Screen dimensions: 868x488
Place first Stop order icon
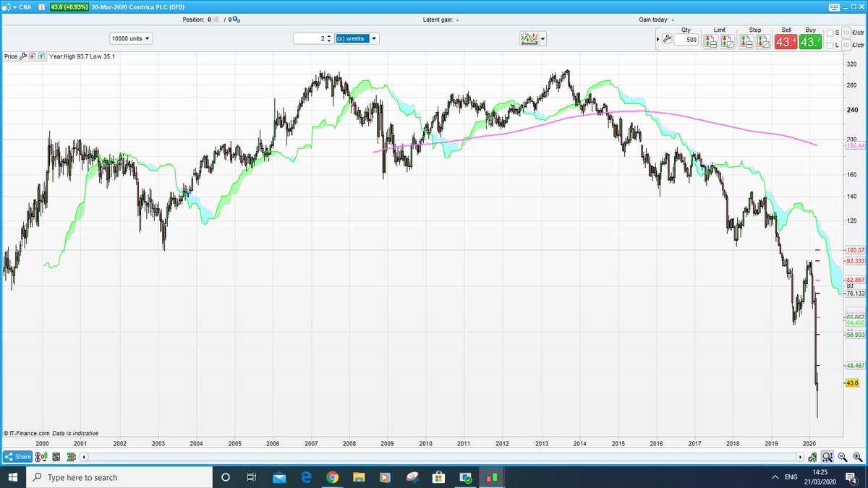(x=746, y=41)
